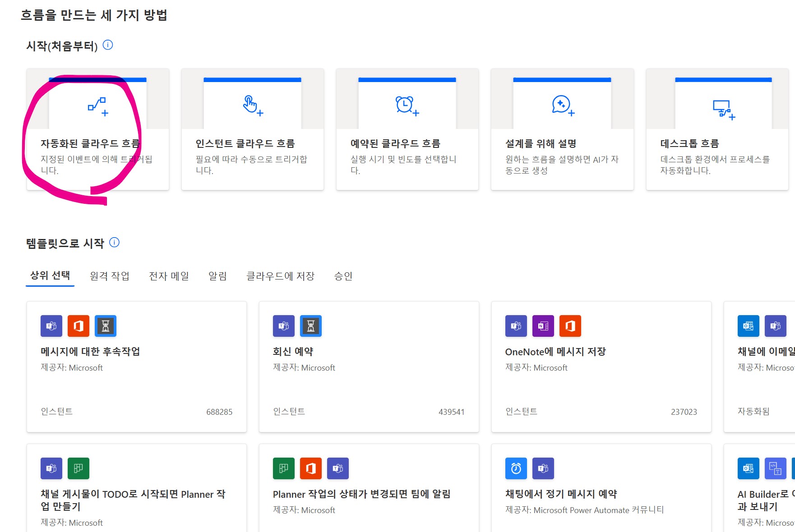Click the 템플릿으로 시작 heading

[x=65, y=243]
